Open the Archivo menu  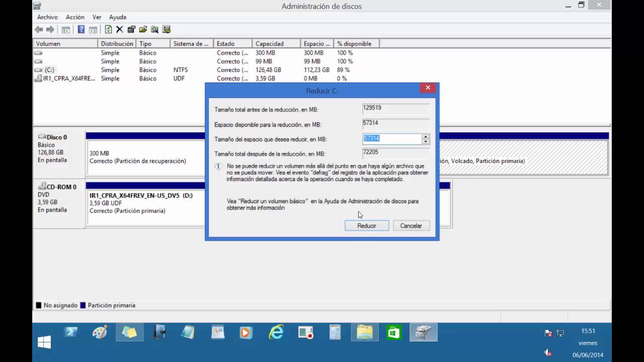[47, 17]
